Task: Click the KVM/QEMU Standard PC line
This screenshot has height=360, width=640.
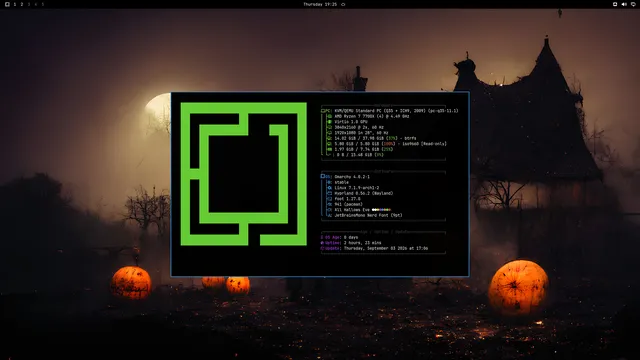Action: click(396, 111)
